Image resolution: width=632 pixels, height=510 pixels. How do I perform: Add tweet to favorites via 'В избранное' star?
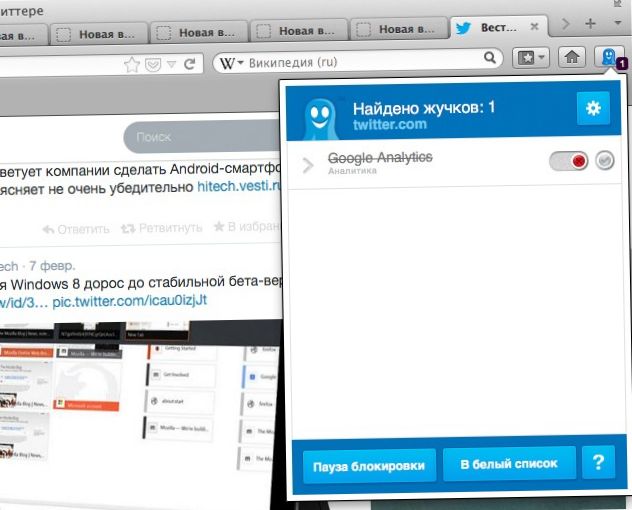point(247,226)
